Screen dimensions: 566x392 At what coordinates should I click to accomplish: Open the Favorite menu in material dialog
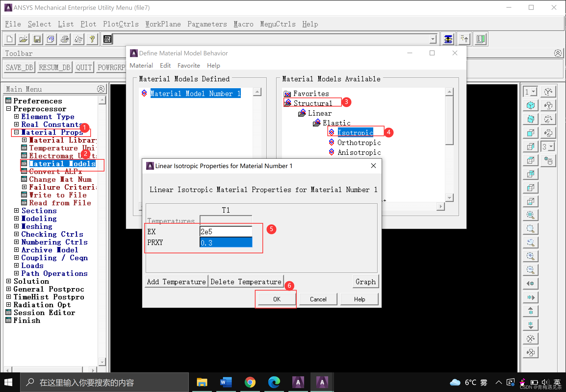[x=189, y=66]
